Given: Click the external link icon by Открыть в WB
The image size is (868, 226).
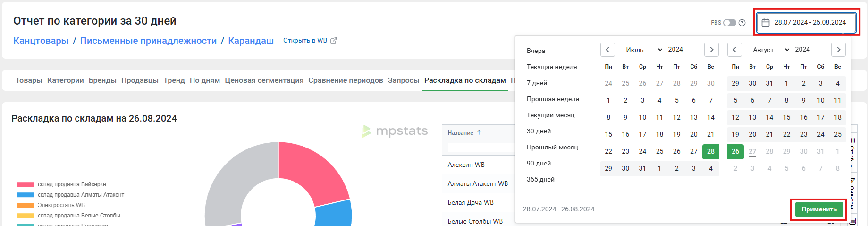Looking at the screenshot, I should pos(334,41).
